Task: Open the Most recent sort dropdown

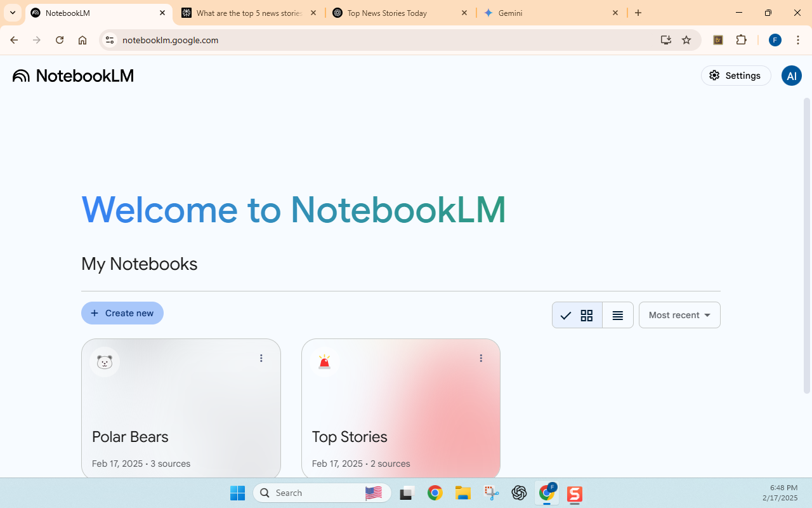Action: click(679, 314)
